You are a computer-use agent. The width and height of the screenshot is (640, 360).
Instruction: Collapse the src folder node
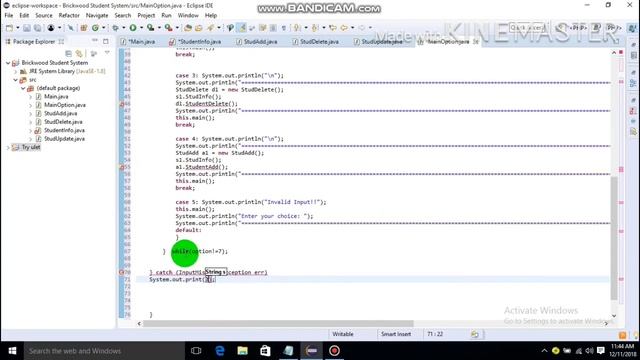coord(16,80)
